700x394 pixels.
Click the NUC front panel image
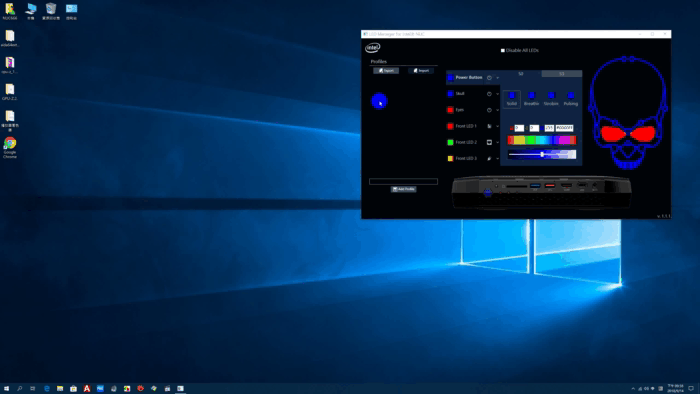pyautogui.click(x=542, y=192)
